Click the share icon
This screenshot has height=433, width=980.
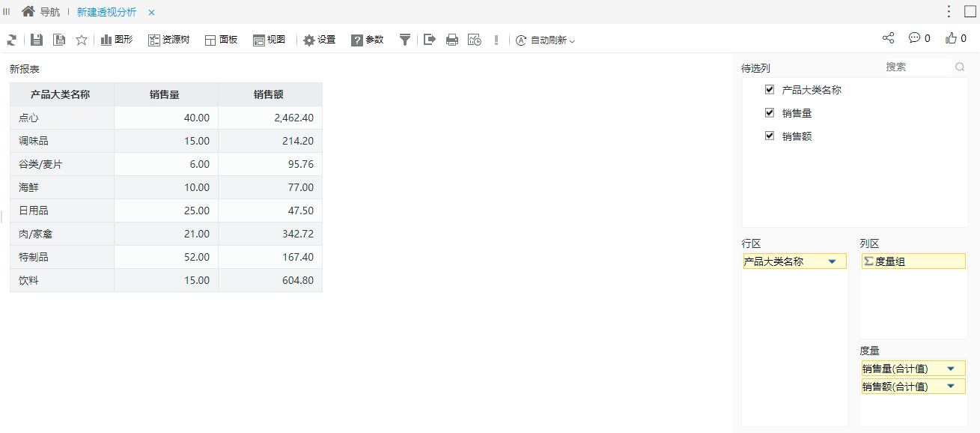tap(888, 38)
